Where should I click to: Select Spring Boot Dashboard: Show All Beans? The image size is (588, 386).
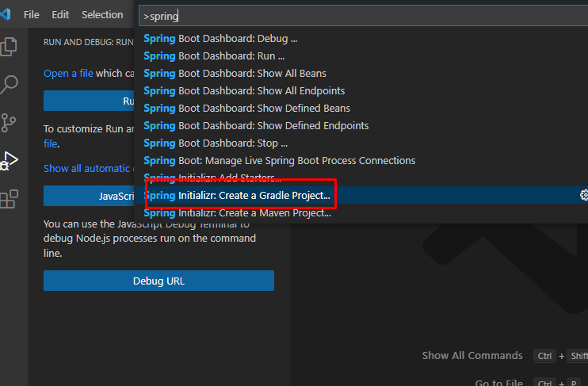click(361, 74)
